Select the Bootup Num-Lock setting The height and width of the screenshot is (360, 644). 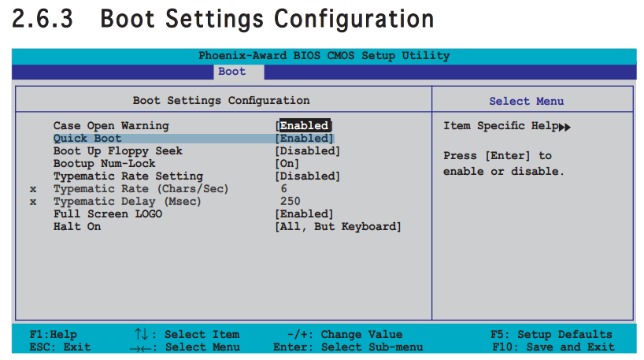point(105,164)
